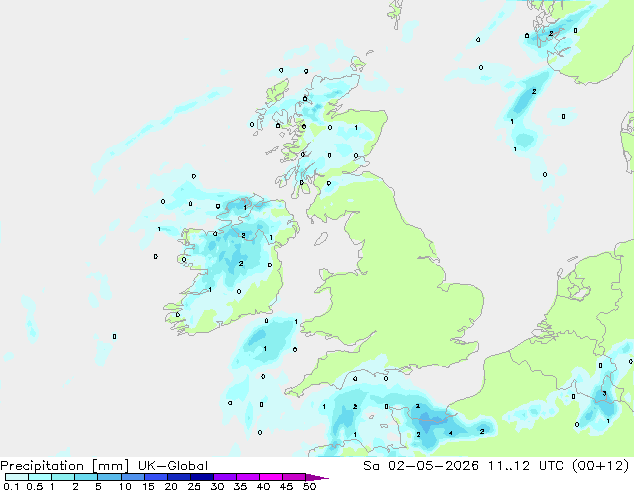
Task: Click the date 'Sa 02-05-2026' text
Action: point(421,466)
